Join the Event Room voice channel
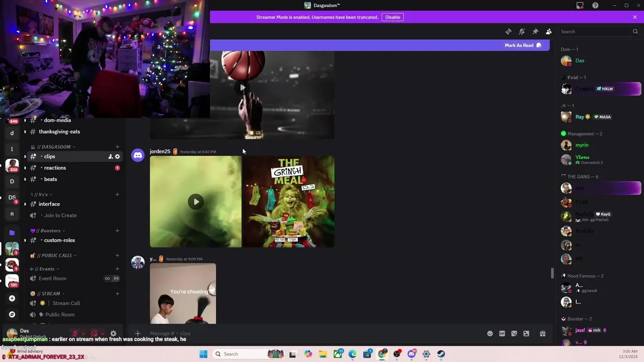 (52, 279)
